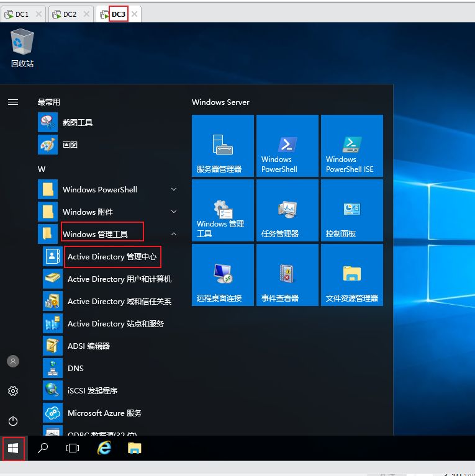This screenshot has height=476, width=475.
Task: Click the Start button on taskbar
Action: (x=14, y=448)
